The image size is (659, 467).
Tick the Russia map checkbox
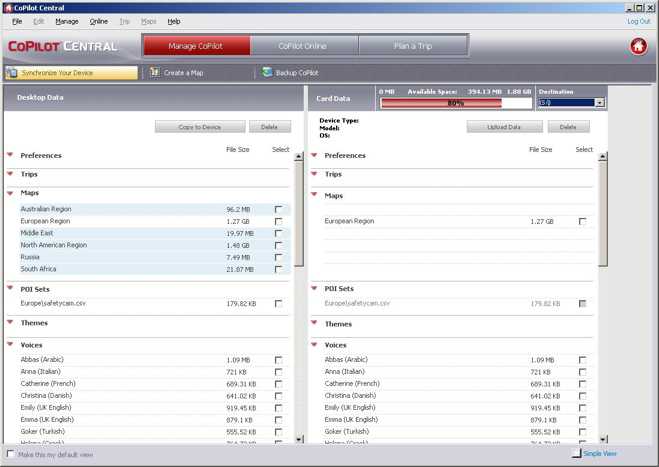pos(278,257)
